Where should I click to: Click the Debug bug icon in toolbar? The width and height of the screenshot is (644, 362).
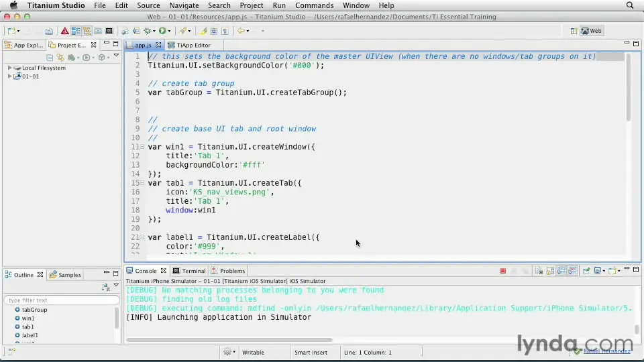click(148, 31)
